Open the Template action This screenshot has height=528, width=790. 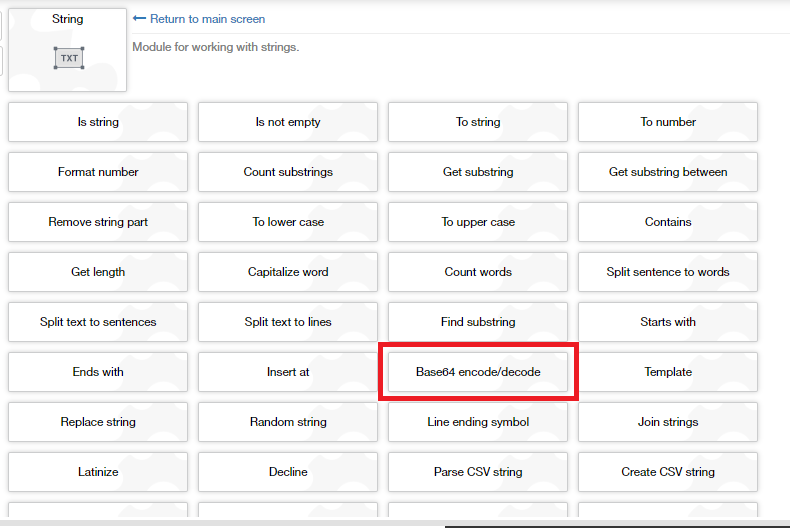click(x=668, y=372)
